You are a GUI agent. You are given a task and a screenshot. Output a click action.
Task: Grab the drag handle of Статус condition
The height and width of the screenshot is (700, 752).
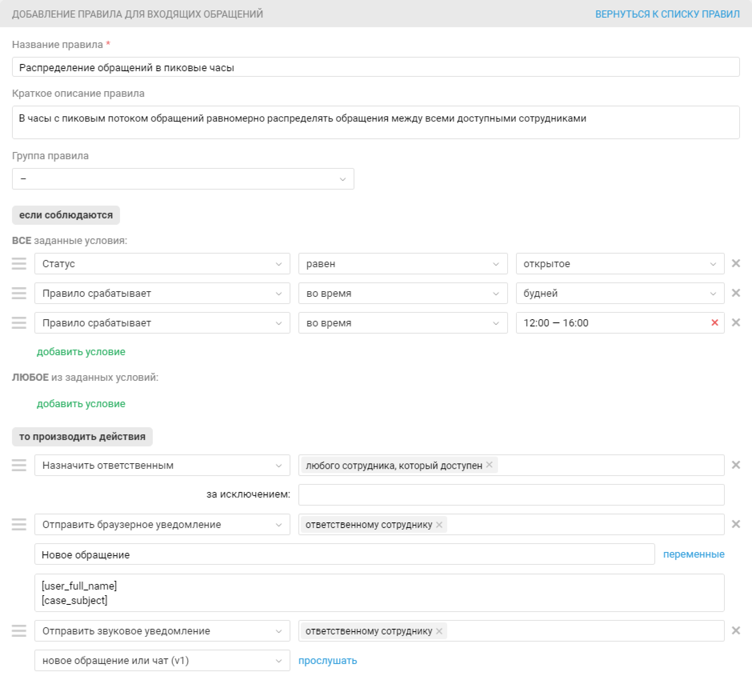19,263
